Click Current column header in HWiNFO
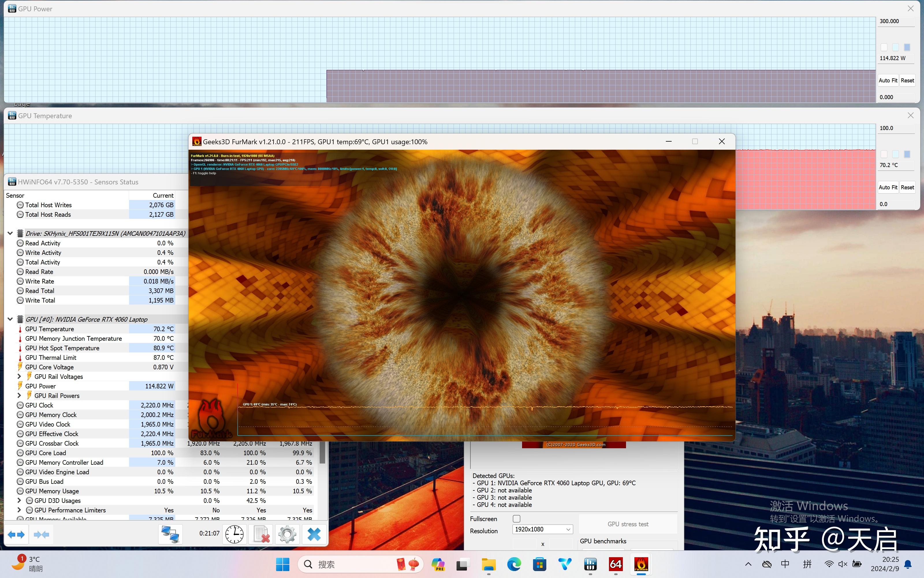Screen dimensions: 924x578 (x=152, y=195)
